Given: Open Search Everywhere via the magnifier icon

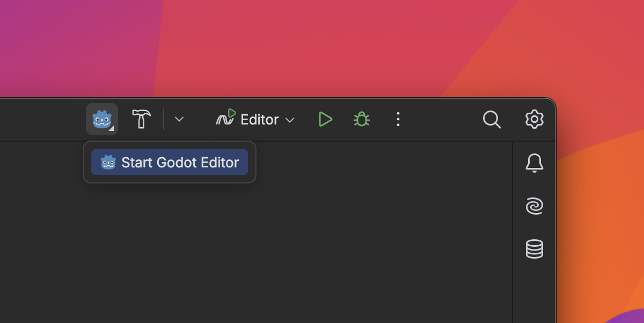Looking at the screenshot, I should [x=492, y=119].
